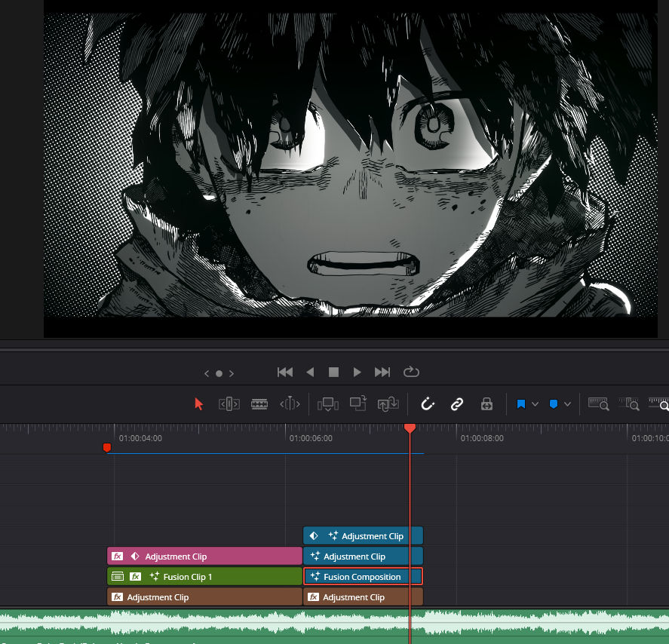Click the Insert Clip toolbar icon
The height and width of the screenshot is (644, 669).
click(x=327, y=404)
